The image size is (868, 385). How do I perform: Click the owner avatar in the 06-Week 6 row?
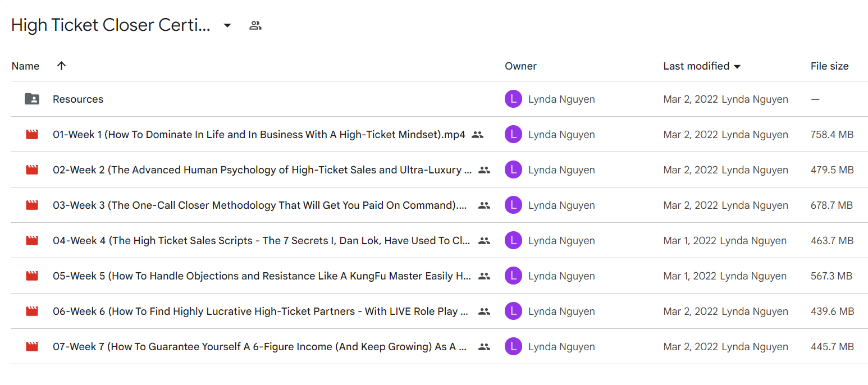pos(513,311)
